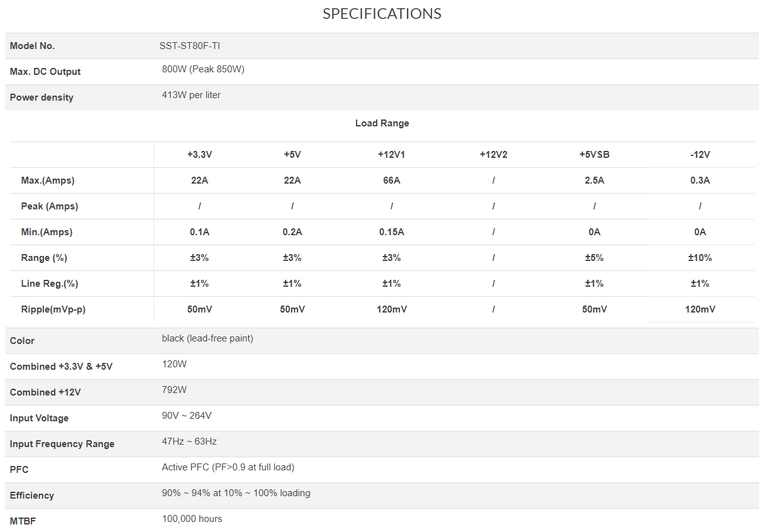Select the model number SST-ST80F-TI

click(x=189, y=46)
